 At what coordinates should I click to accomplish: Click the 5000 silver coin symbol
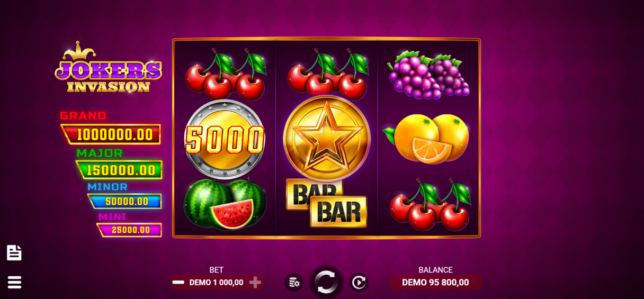[225, 139]
